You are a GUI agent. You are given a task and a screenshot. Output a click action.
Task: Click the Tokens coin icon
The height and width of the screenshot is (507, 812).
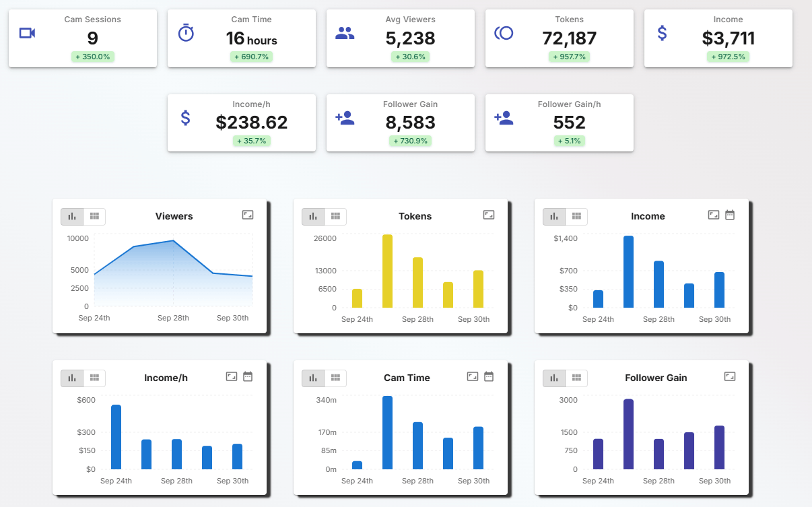(504, 32)
